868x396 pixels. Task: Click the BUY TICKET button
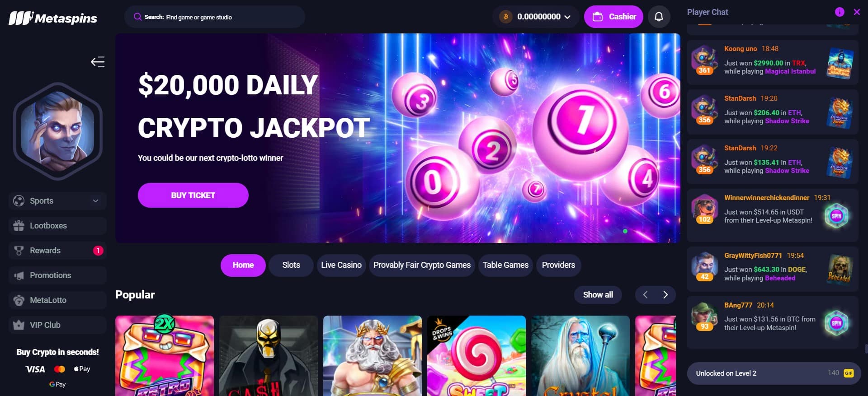193,195
